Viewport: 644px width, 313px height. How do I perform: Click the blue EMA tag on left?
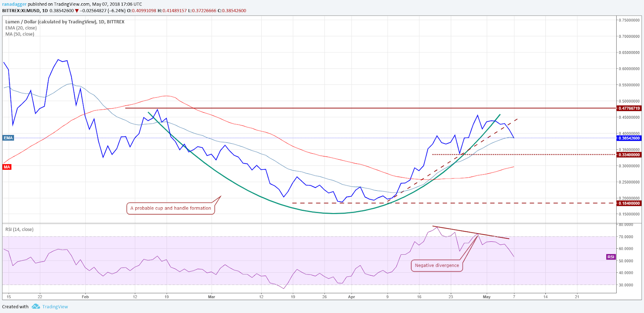point(8,138)
